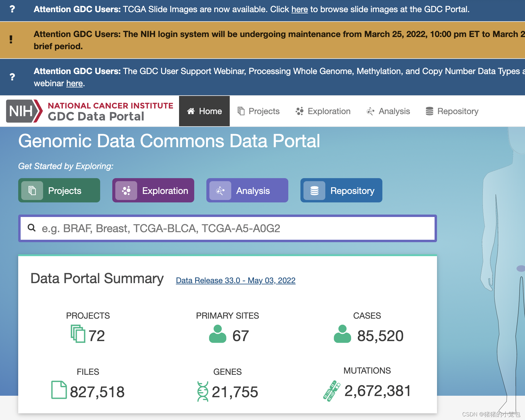Click the icon on purple Analysis button
The height and width of the screenshot is (420, 525).
(x=220, y=191)
